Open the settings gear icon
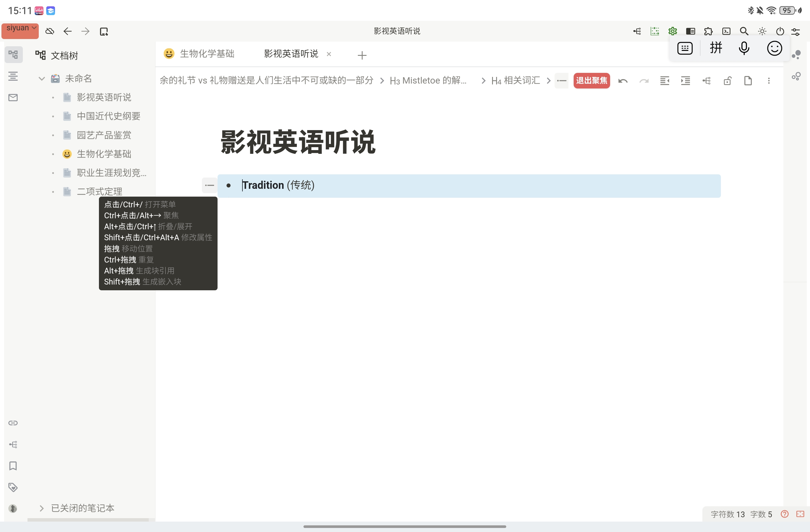This screenshot has height=532, width=810. tap(672, 31)
